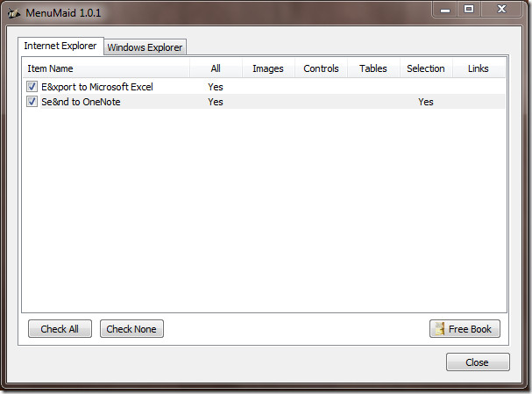Click the Check All button
Viewport: 532px width, 394px height.
coord(60,329)
